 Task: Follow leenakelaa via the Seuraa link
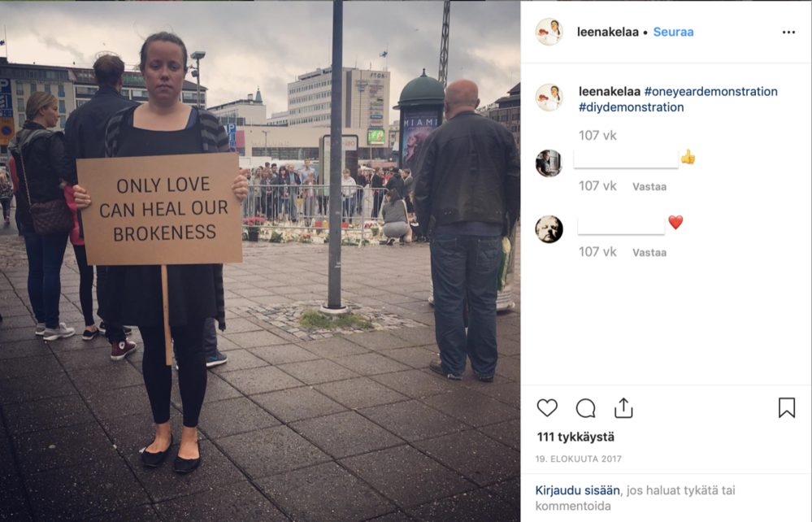673,32
